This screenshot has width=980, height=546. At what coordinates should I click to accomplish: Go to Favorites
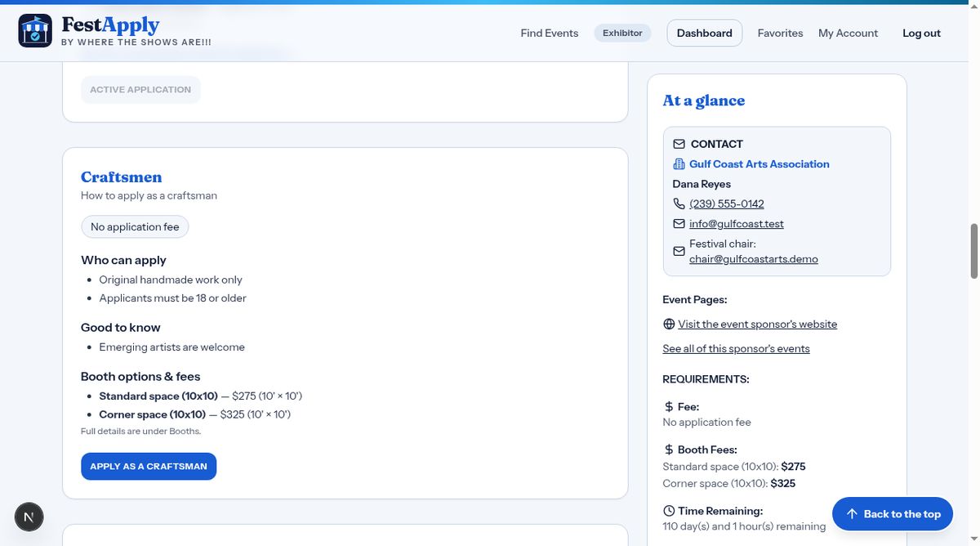pyautogui.click(x=781, y=34)
